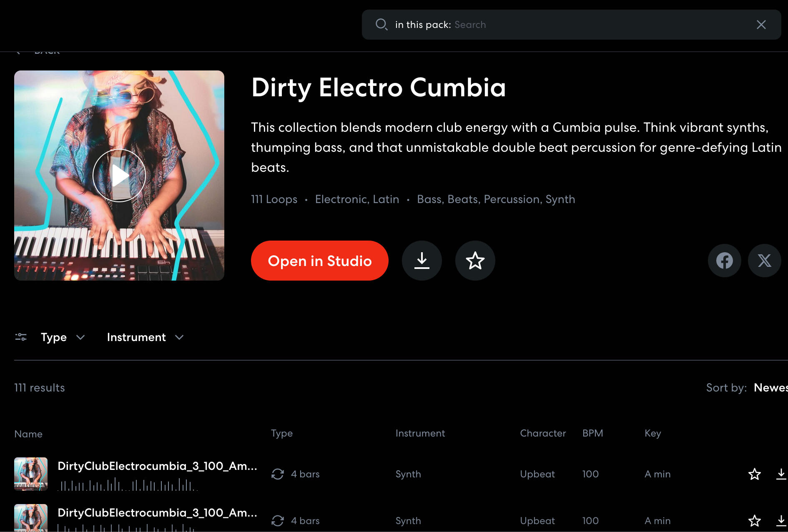Image resolution: width=788 pixels, height=532 pixels.
Task: Click Open in Studio button
Action: (319, 261)
